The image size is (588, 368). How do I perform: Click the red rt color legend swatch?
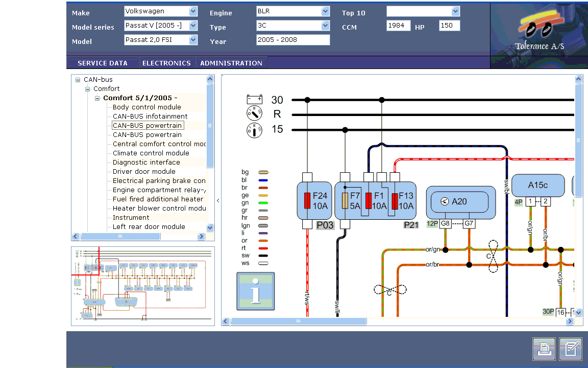point(263,248)
